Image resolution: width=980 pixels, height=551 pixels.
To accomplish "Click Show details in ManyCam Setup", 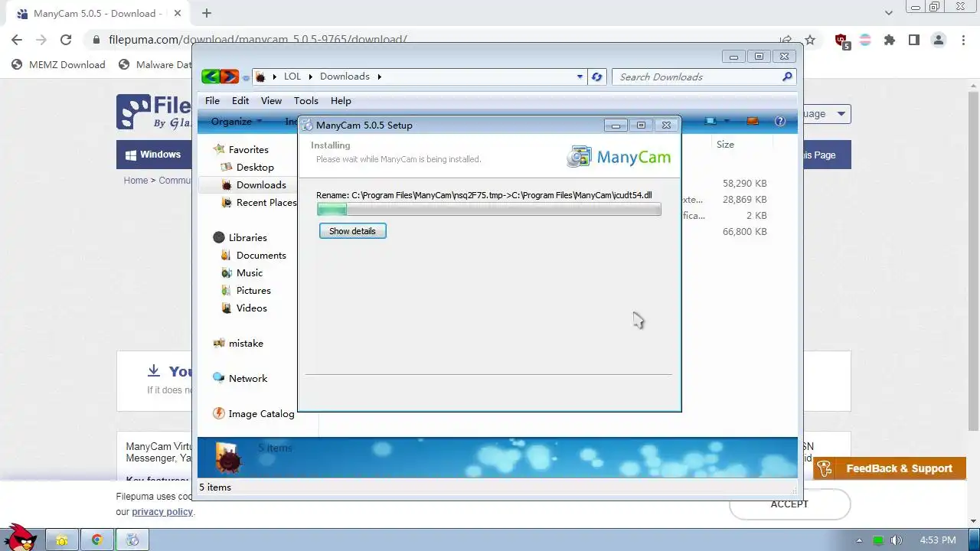I will tap(352, 231).
